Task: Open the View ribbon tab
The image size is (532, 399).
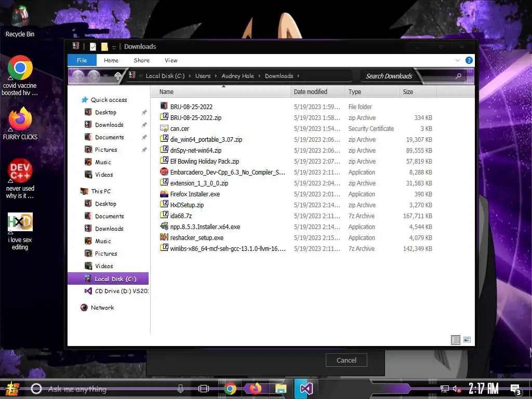Action: point(171,60)
